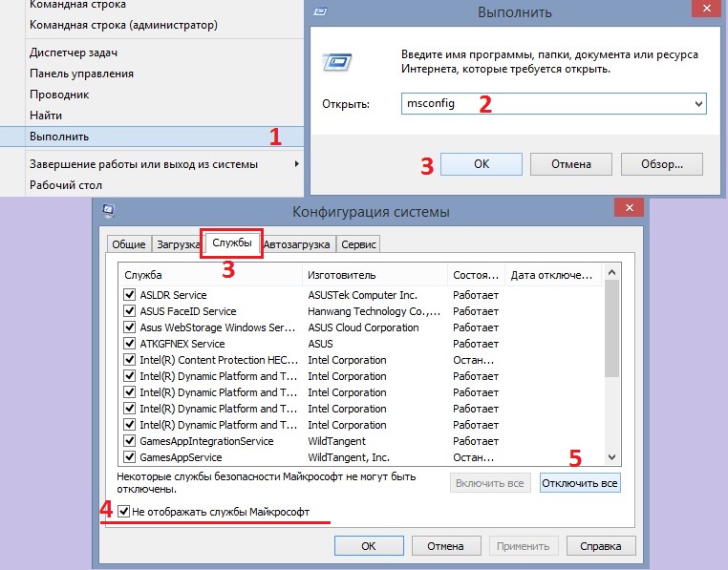Select the 'Hanwang Technology Co.' cell
Image resolution: width=728 pixels, height=570 pixels.
375,311
